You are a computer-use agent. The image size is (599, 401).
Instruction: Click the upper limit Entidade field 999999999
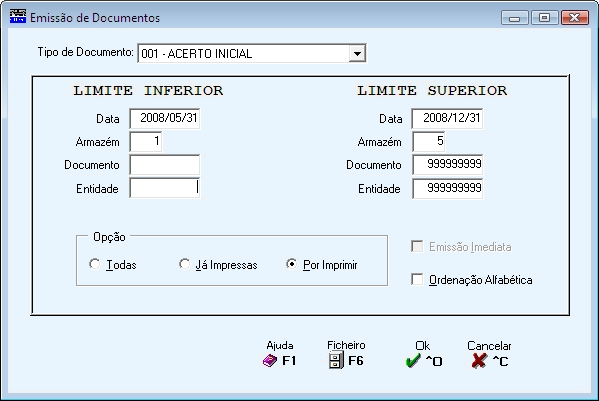pyautogui.click(x=447, y=189)
